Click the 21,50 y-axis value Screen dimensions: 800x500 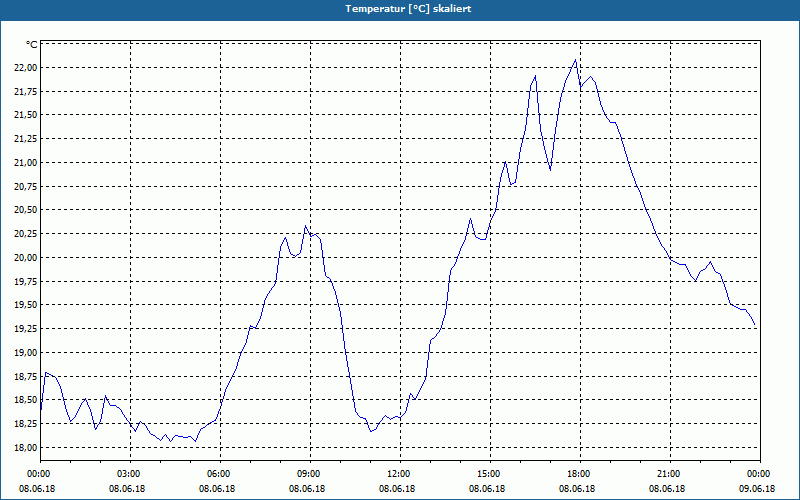pos(26,115)
